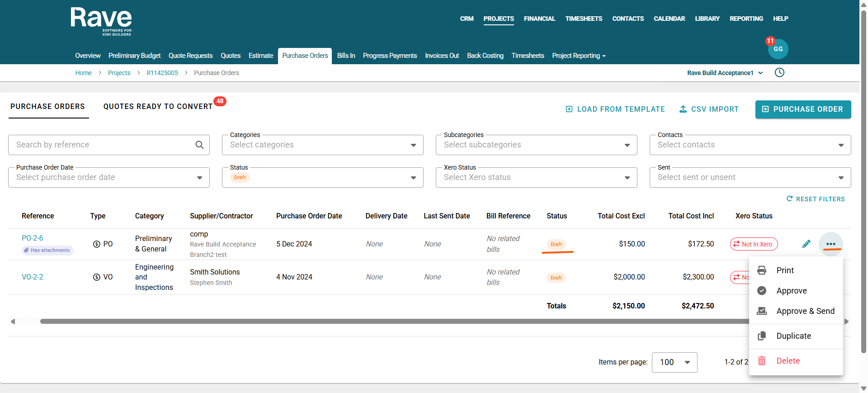Click Reset Filters link
The image size is (868, 393).
tap(816, 199)
